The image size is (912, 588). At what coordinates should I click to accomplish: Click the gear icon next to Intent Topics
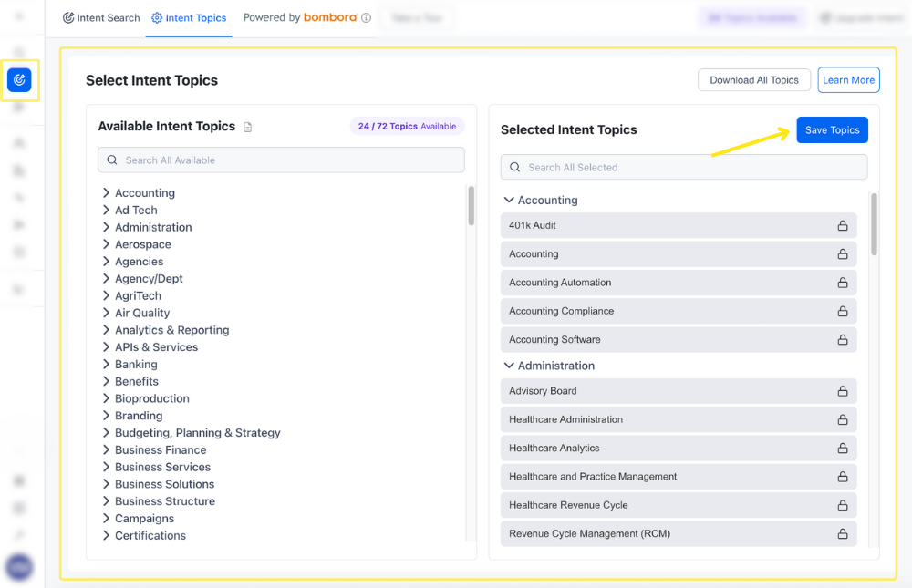tap(155, 17)
